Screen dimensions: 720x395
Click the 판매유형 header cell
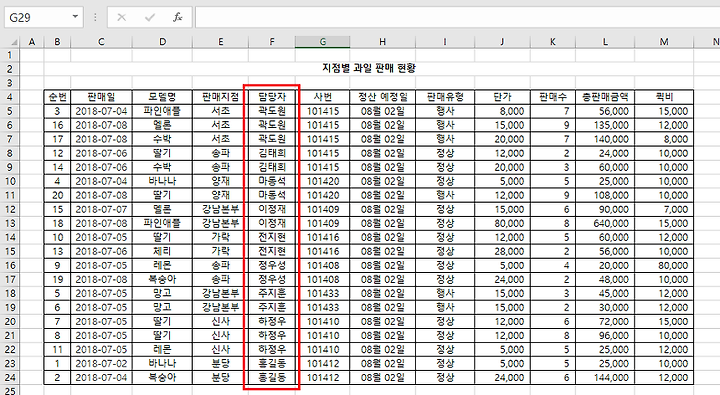[445, 97]
